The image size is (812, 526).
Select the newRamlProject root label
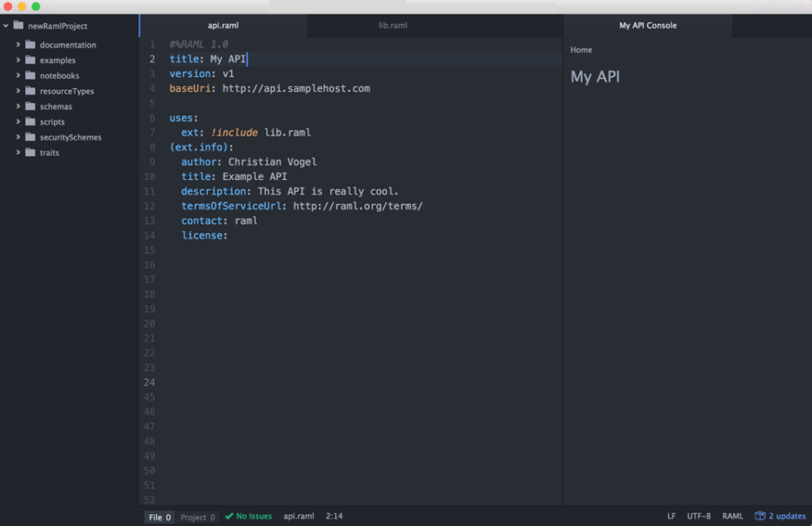coord(57,26)
